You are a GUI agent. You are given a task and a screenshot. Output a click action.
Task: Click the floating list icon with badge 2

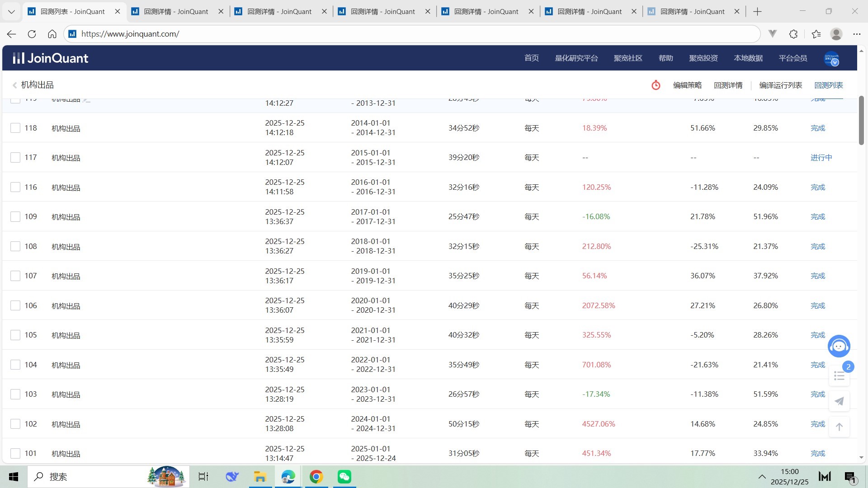pyautogui.click(x=839, y=376)
